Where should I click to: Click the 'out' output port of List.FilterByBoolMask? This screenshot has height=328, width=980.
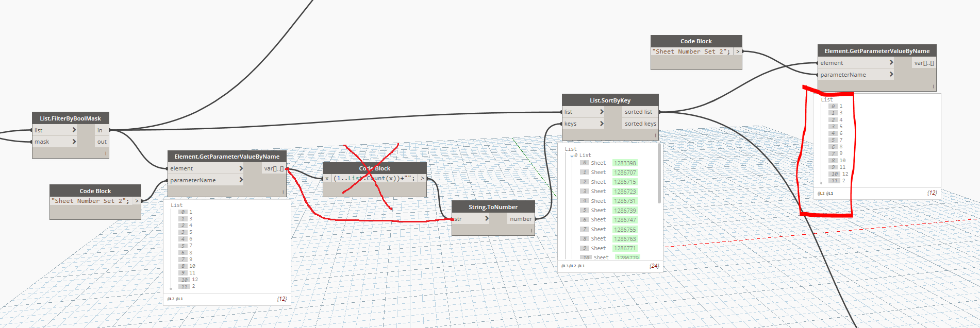pos(102,142)
